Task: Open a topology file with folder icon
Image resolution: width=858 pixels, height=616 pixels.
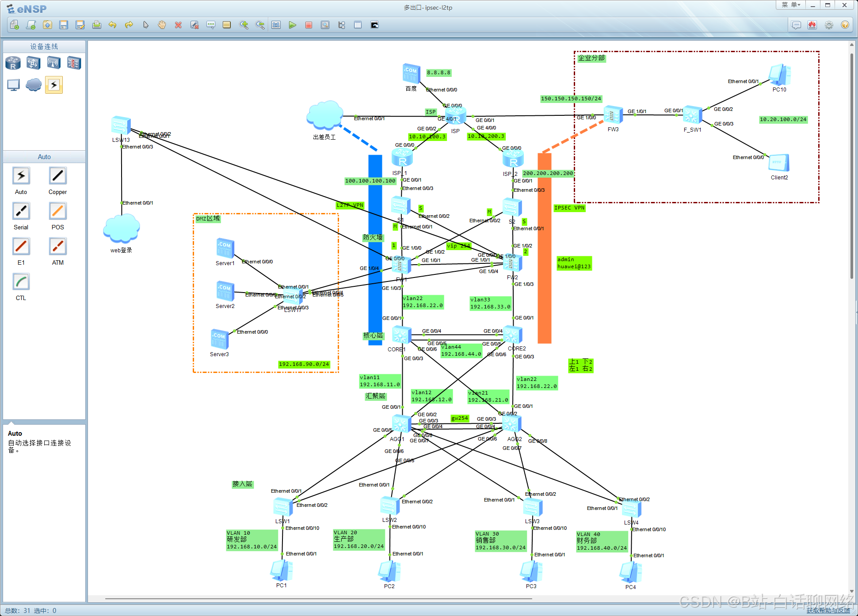Action: pyautogui.click(x=47, y=25)
